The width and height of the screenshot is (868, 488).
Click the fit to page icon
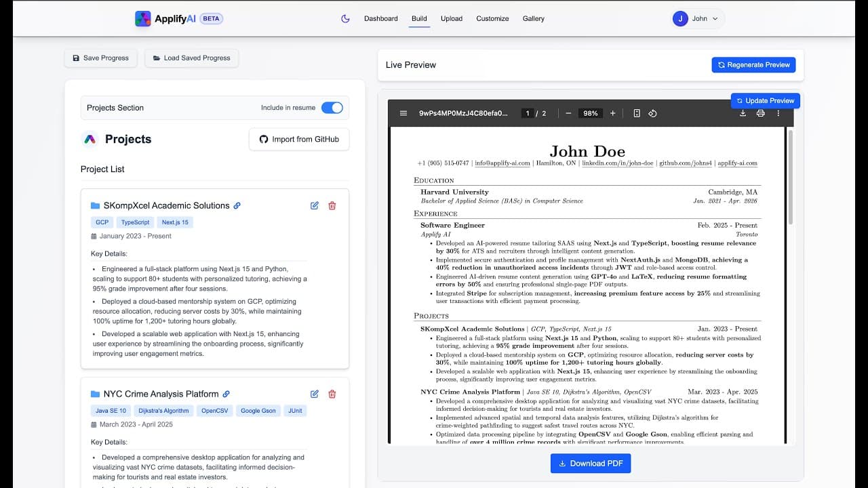637,113
